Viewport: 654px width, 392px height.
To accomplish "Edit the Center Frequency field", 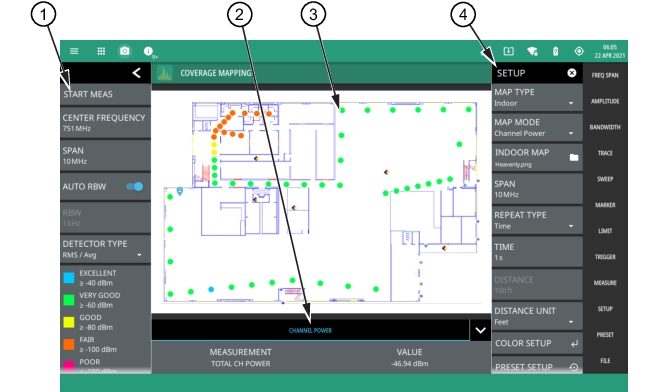I will point(105,123).
